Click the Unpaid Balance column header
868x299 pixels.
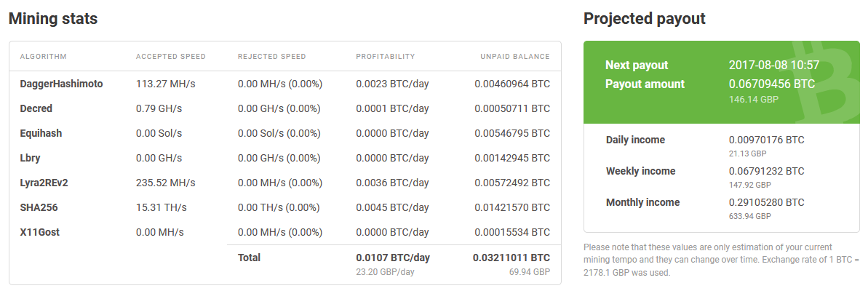point(515,57)
